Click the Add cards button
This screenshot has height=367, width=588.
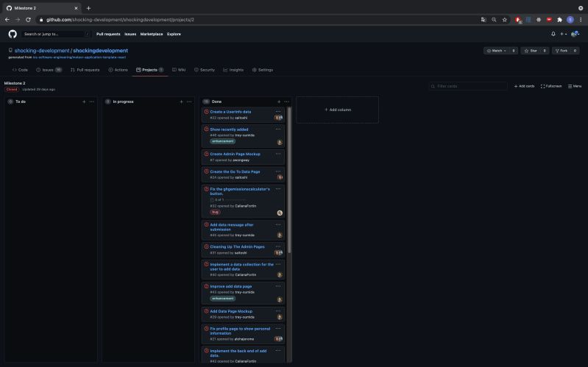524,86
